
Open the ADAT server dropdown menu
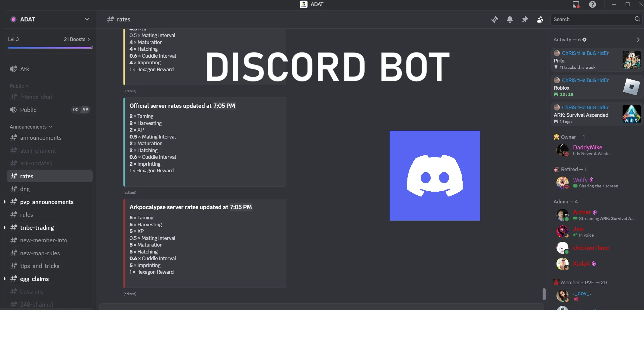coord(87,19)
